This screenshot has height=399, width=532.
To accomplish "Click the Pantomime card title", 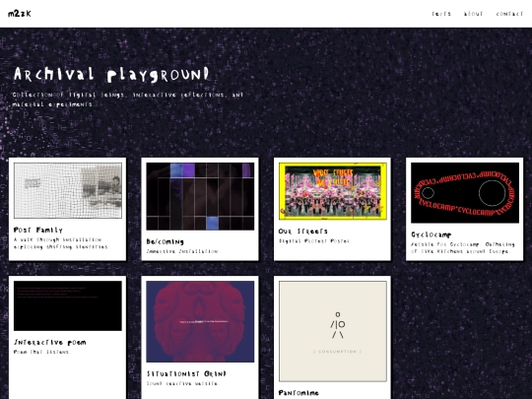I will point(299,393).
